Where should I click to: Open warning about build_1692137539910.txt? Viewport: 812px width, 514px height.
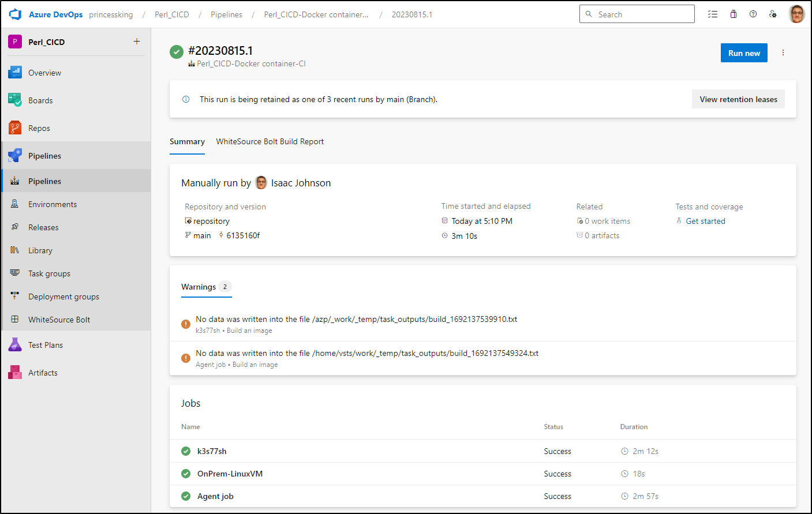(x=482, y=324)
